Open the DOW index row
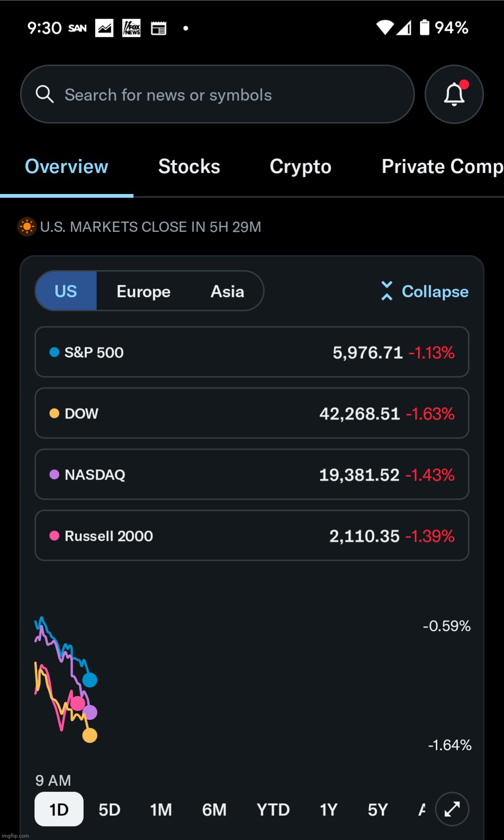Image resolution: width=504 pixels, height=840 pixels. [x=252, y=413]
